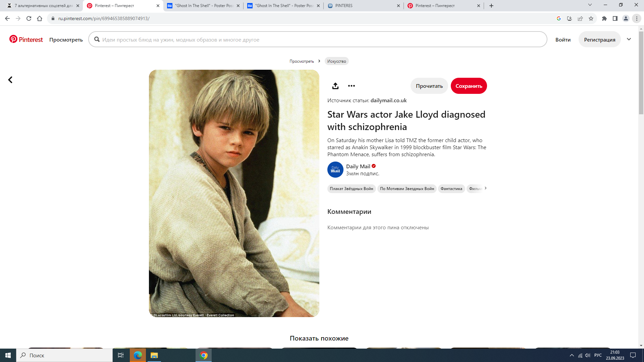View site info lock icon

(x=53, y=18)
